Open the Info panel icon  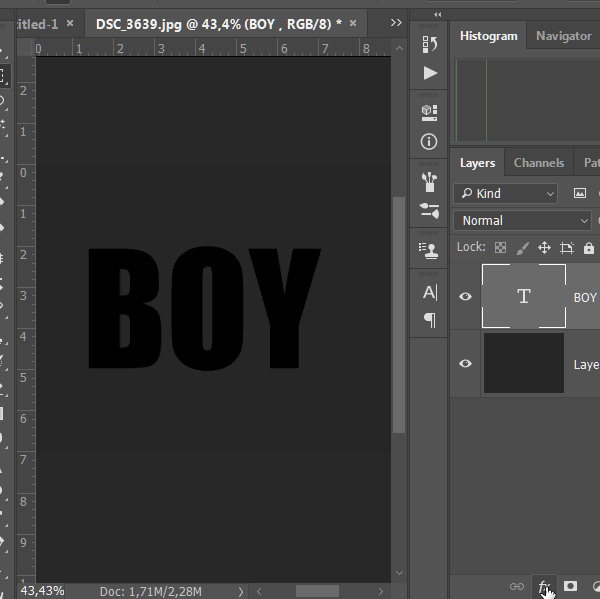[x=429, y=142]
